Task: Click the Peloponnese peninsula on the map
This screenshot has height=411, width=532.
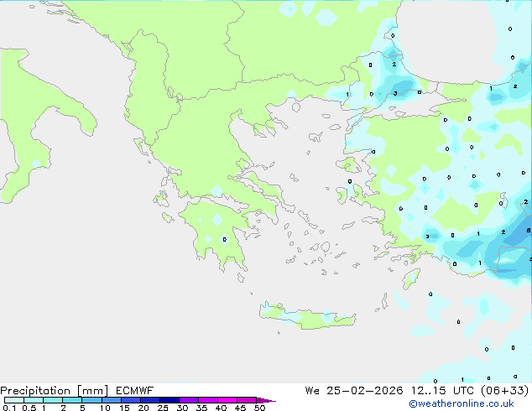Action: click(217, 234)
